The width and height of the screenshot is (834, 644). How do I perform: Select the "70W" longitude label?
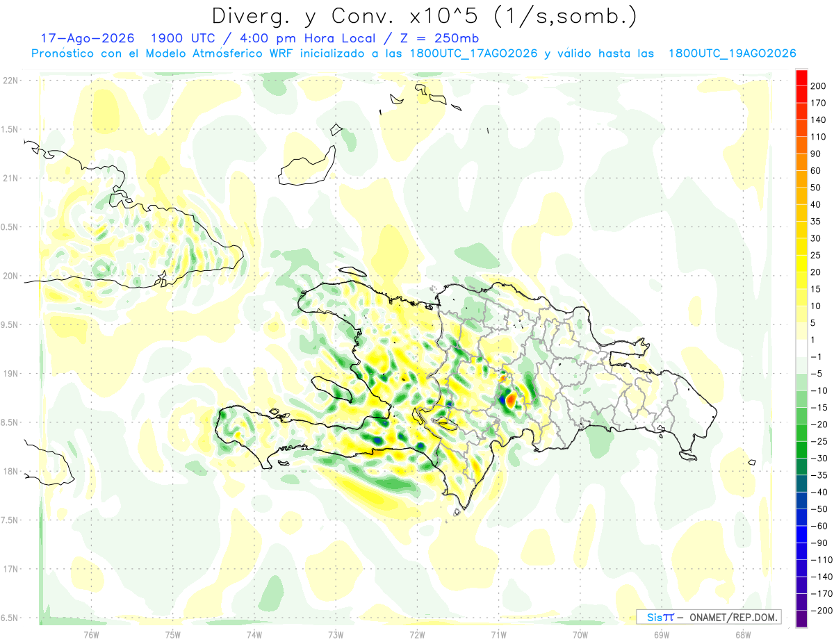tap(580, 634)
